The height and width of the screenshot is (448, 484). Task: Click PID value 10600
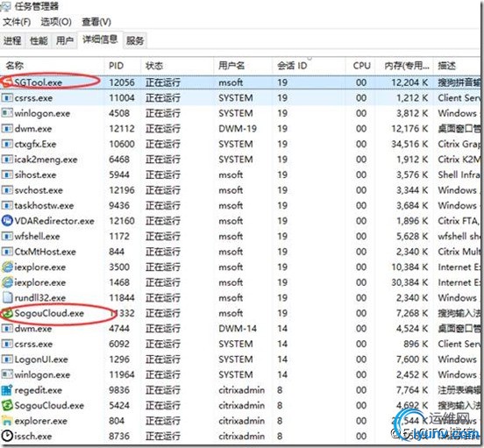pyautogui.click(x=122, y=144)
